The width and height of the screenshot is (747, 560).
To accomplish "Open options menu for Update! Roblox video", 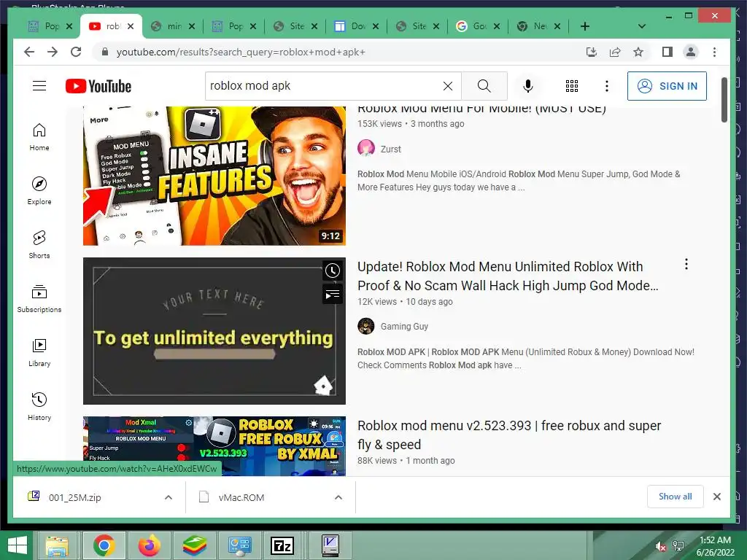I will [x=686, y=264].
